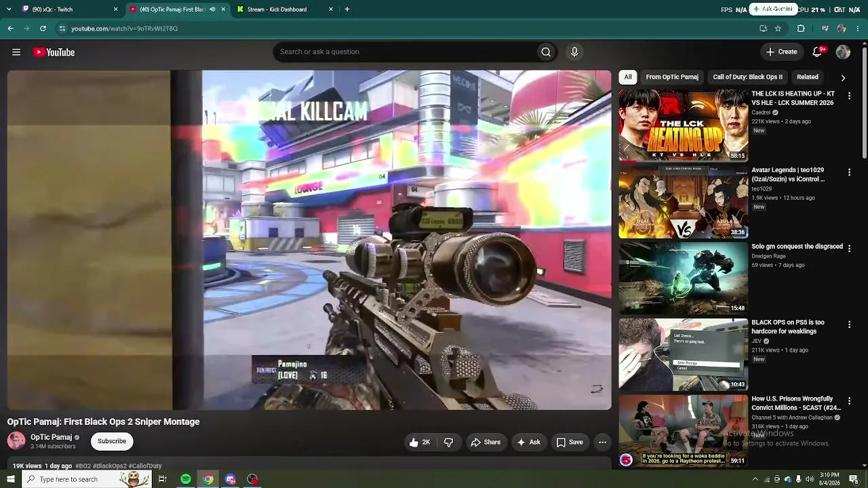Image resolution: width=868 pixels, height=488 pixels.
Task: Open options for BLACK OPS on PS5 video
Action: pos(849,325)
